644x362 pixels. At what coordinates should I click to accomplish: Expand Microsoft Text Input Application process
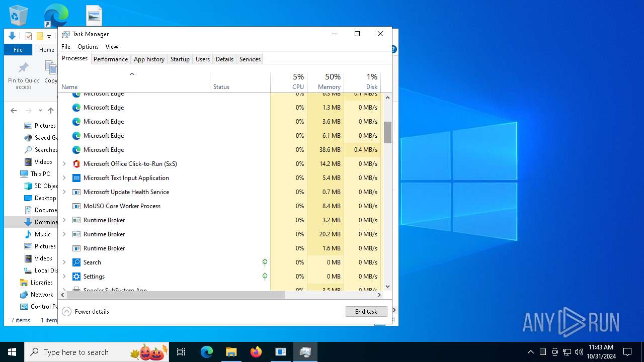pos(64,178)
